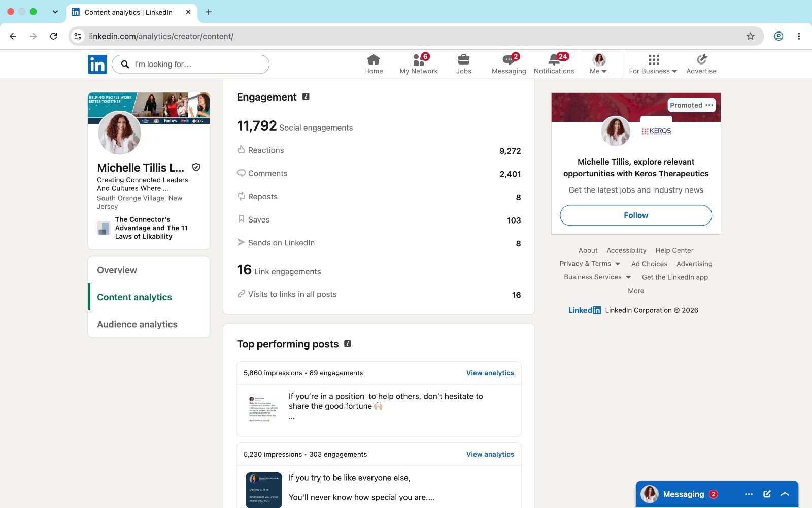Open the About footer link
Screen dimensions: 812x508
pyautogui.click(x=588, y=250)
